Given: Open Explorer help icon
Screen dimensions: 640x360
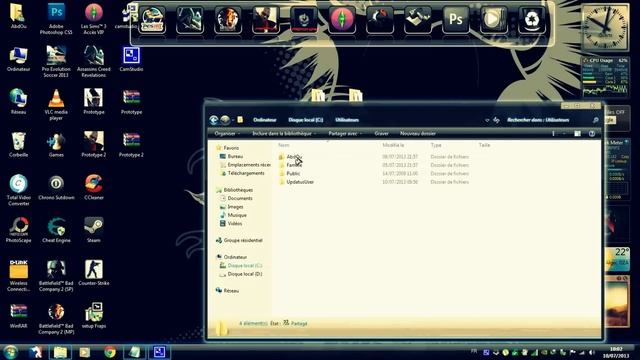Looking at the screenshot, I should (592, 133).
